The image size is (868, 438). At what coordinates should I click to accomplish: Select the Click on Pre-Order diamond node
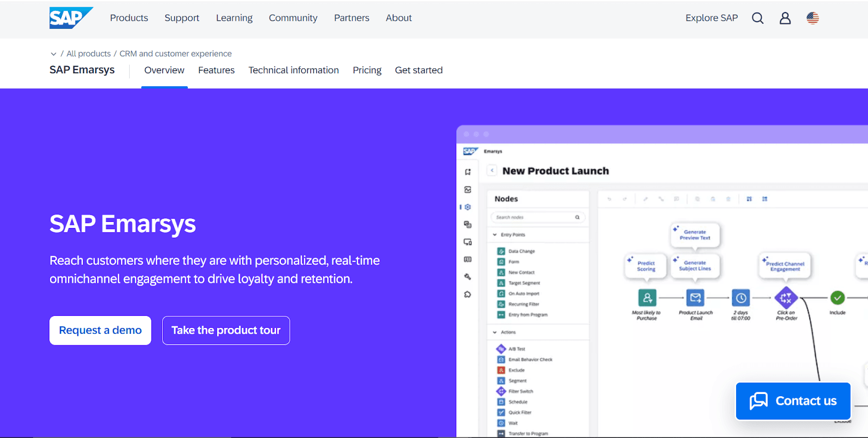pyautogui.click(x=786, y=297)
